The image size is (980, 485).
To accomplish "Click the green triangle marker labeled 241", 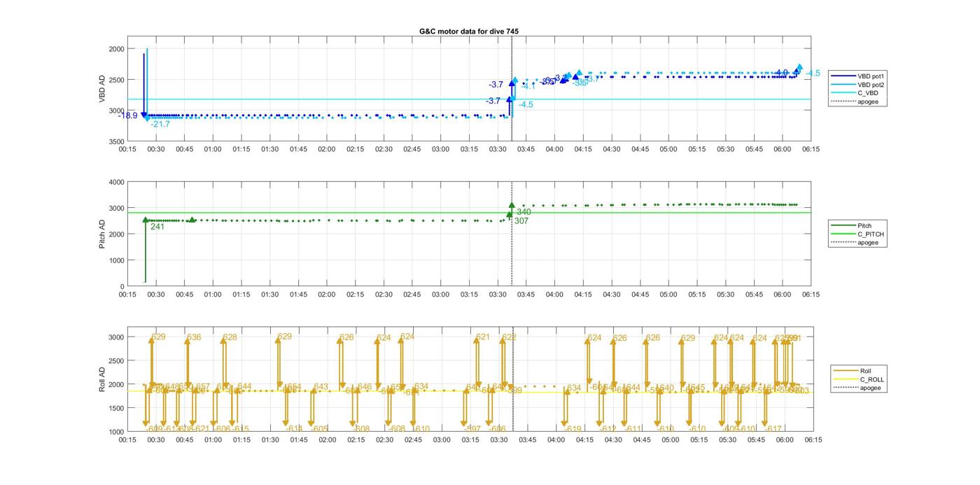I will (146, 220).
